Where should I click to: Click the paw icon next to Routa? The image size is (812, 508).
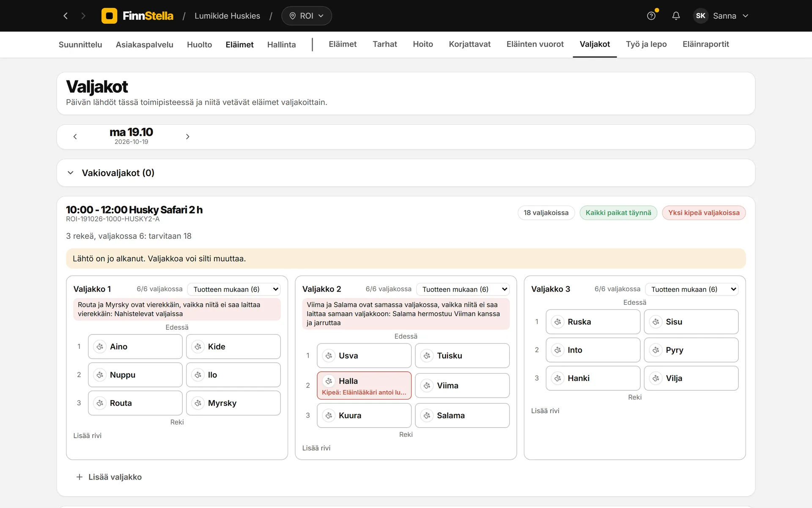click(x=100, y=403)
